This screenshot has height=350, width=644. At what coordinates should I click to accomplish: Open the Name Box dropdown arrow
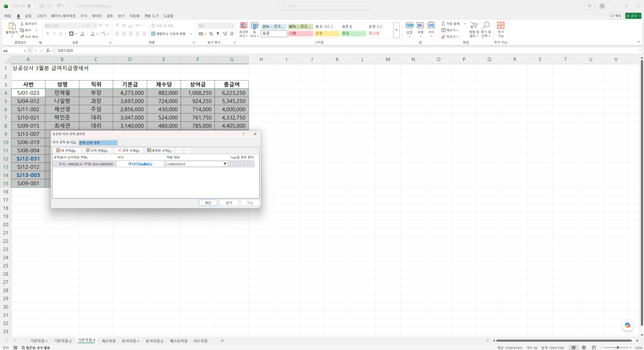tap(25, 51)
